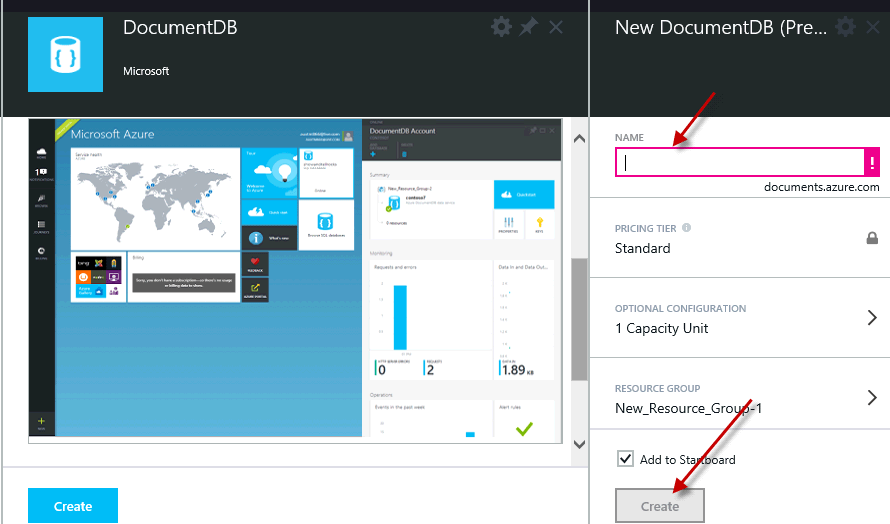This screenshot has height=524, width=890.
Task: Click the blue Create button on DocumentDB blade
Action: click(x=73, y=505)
